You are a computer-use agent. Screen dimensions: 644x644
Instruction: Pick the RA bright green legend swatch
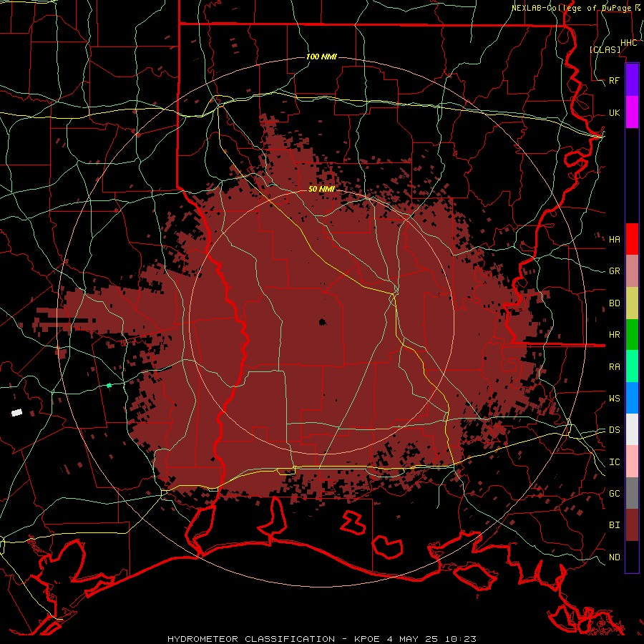[x=632, y=366]
